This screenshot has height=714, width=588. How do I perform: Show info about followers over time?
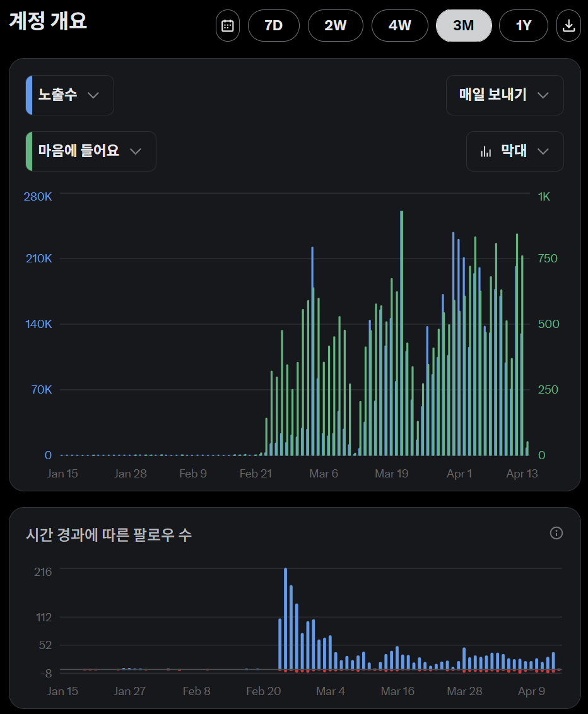click(x=556, y=533)
